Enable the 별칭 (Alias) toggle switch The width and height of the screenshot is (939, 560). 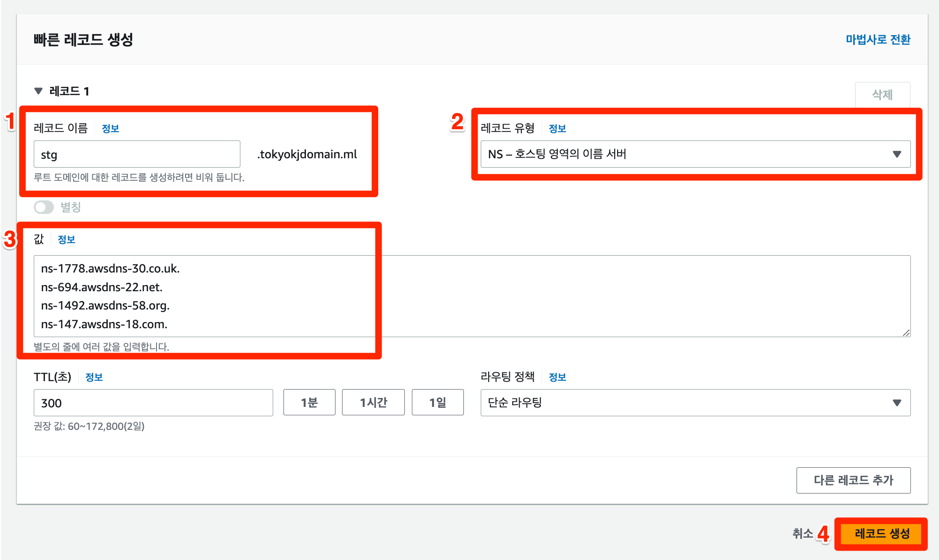(44, 207)
